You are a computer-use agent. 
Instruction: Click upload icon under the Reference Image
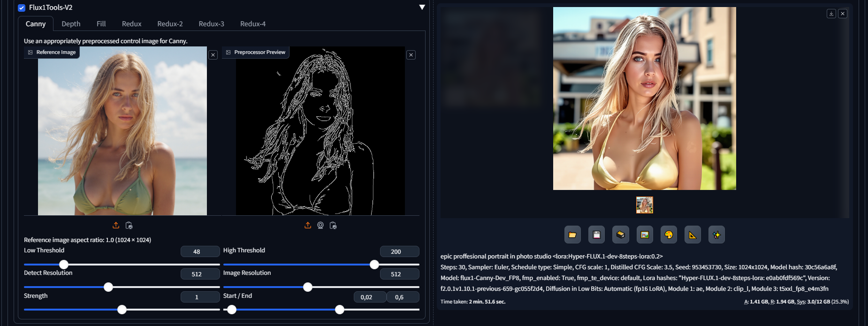coord(116,225)
